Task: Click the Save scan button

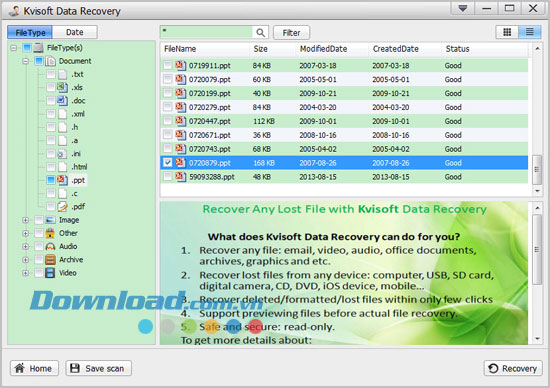Action: (99, 368)
